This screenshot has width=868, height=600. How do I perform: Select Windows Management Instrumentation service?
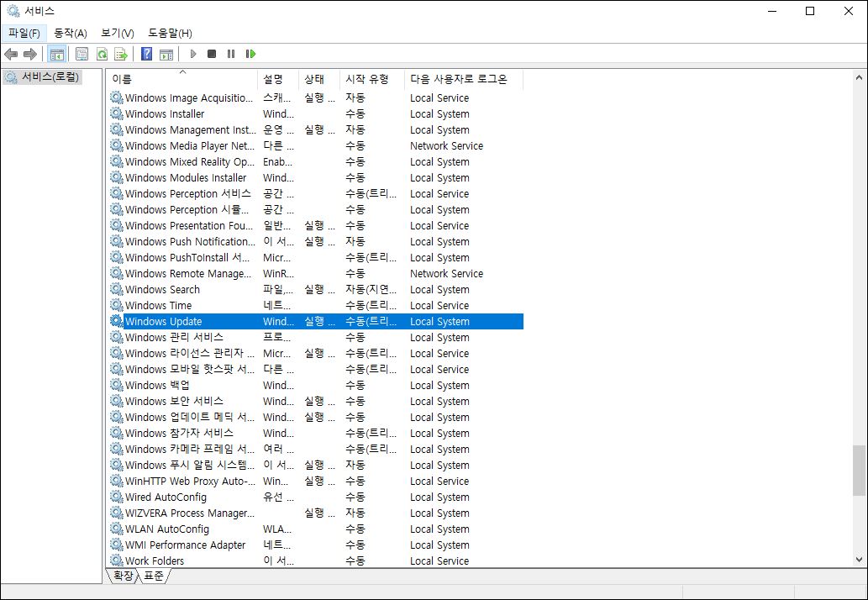(316, 130)
